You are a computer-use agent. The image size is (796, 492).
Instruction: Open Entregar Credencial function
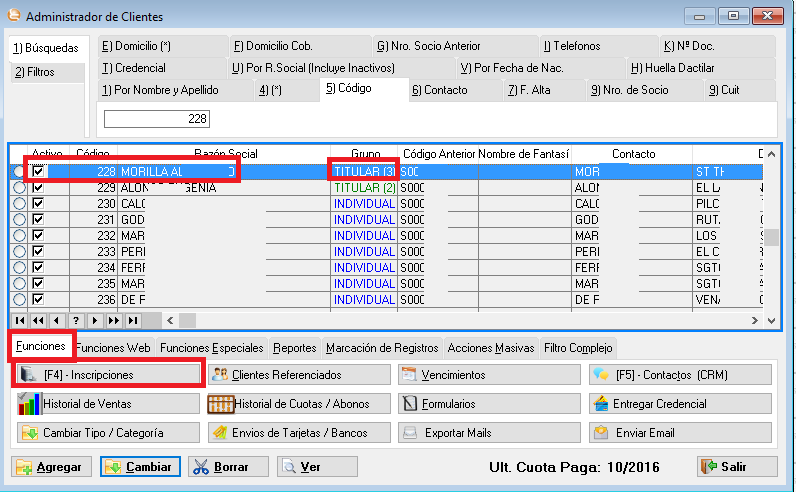[680, 404]
